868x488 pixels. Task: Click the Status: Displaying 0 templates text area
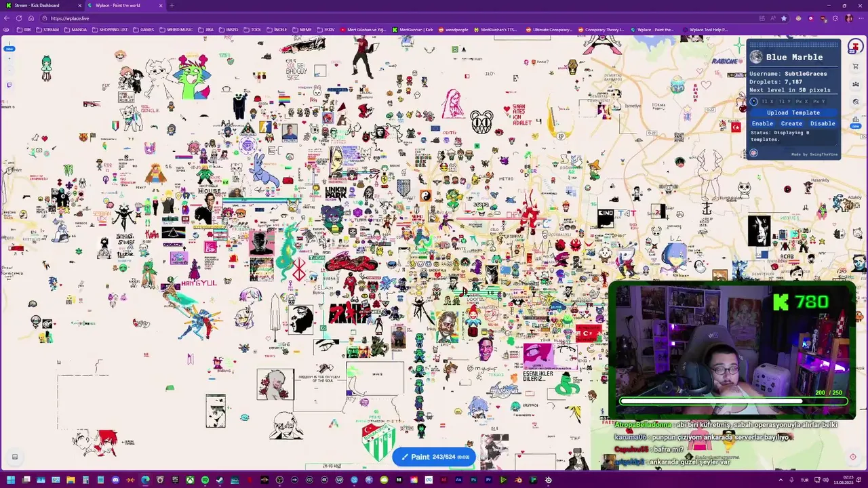(x=793, y=136)
